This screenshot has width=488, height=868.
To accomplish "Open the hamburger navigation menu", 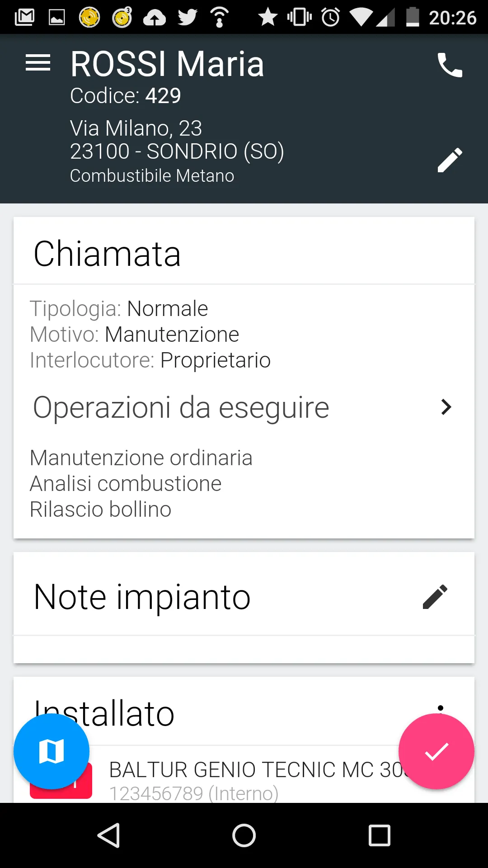I will [x=38, y=63].
